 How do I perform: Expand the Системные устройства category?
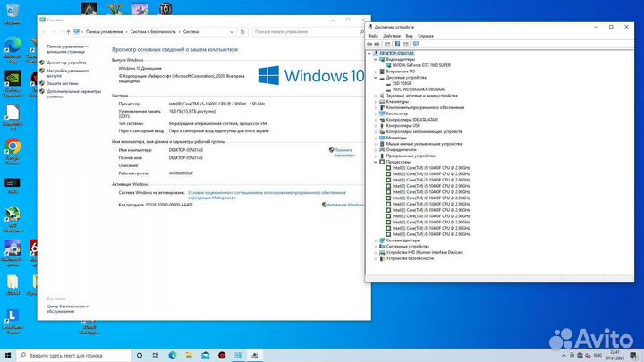(376, 247)
